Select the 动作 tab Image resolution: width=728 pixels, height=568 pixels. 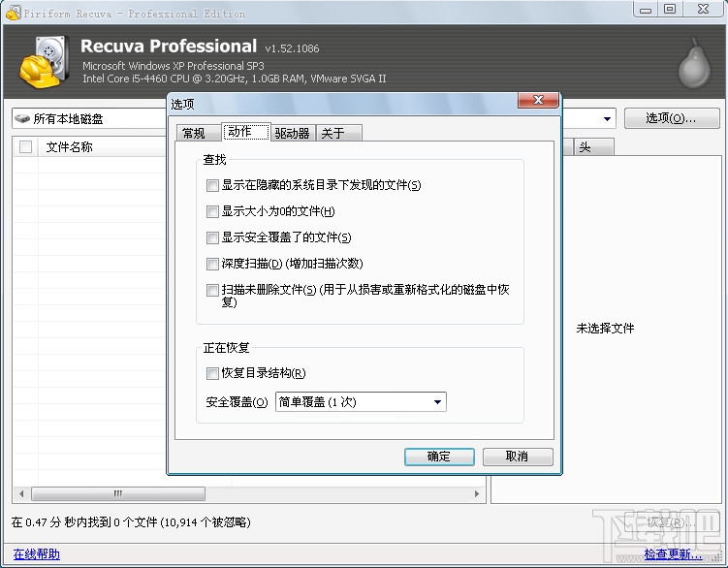(x=245, y=132)
